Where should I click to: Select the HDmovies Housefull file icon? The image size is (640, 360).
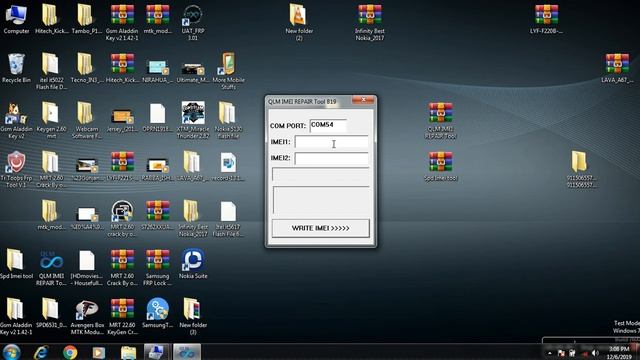[87, 267]
